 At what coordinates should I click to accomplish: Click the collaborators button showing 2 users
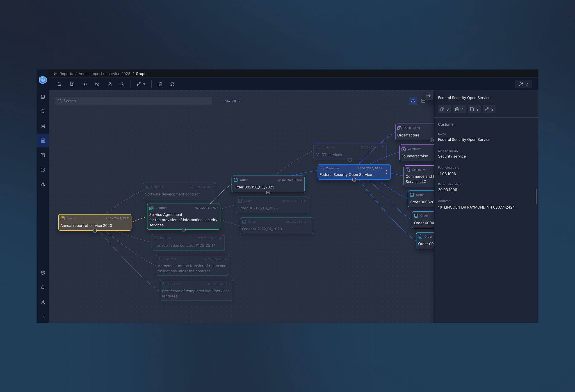tap(523, 84)
